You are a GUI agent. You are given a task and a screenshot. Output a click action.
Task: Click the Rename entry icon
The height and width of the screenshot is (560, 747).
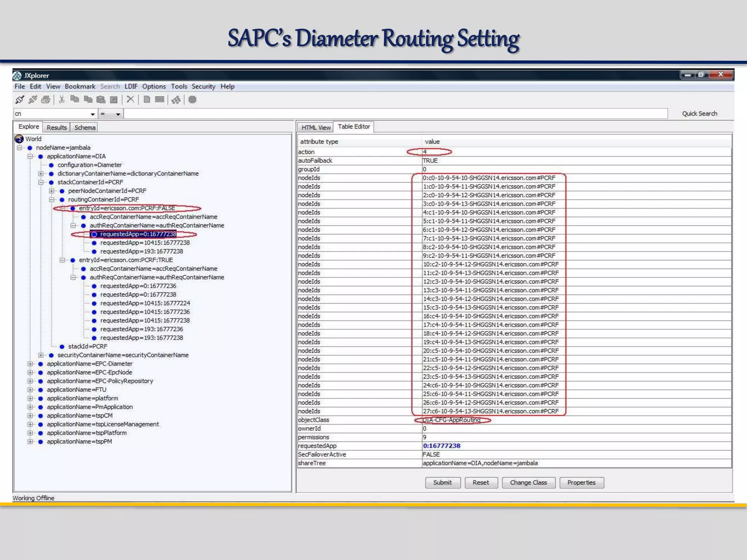click(159, 99)
